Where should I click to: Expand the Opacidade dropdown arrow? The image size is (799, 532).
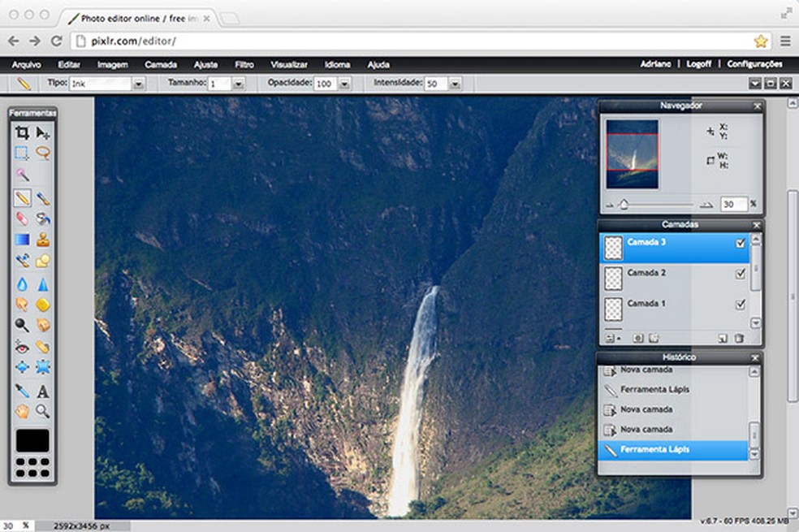point(344,84)
